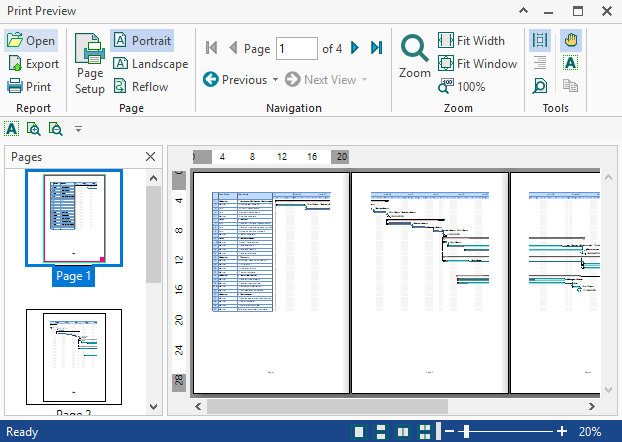Select the Zoom magnifier tool
Screen dimensions: 622x442
(414, 55)
